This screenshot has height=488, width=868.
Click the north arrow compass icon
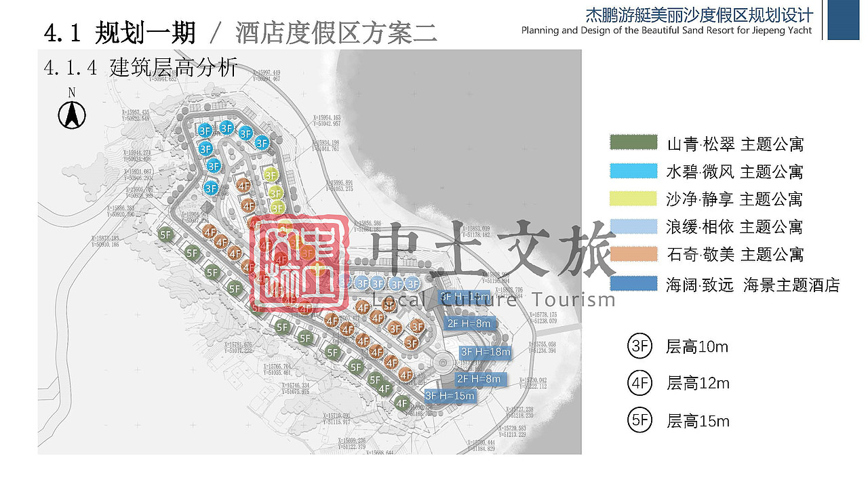click(71, 115)
